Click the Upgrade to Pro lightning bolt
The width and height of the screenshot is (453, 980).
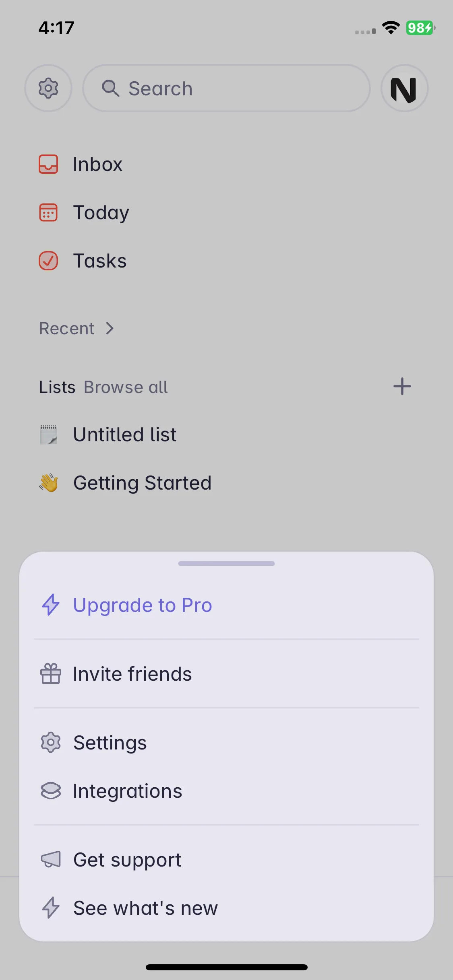[51, 605]
